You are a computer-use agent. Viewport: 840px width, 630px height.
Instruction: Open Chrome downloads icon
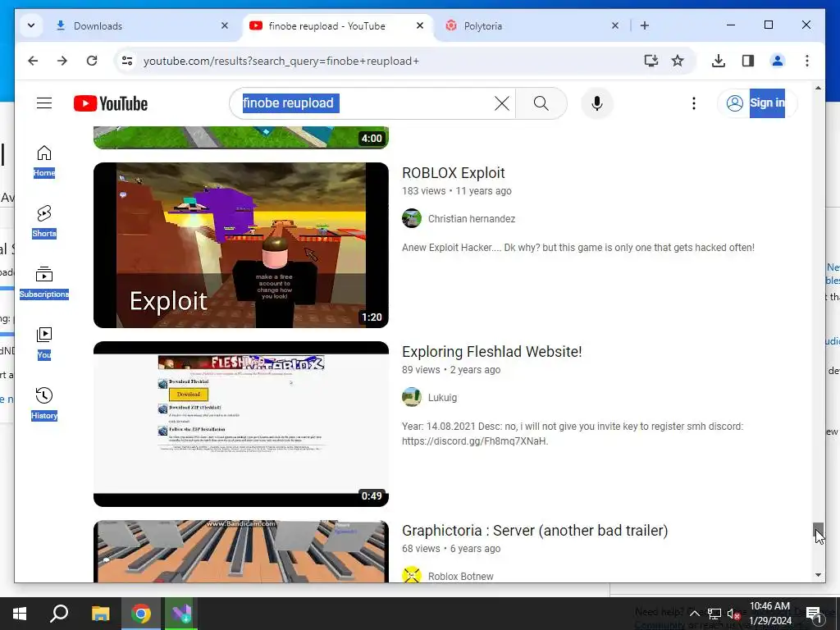coord(719,61)
